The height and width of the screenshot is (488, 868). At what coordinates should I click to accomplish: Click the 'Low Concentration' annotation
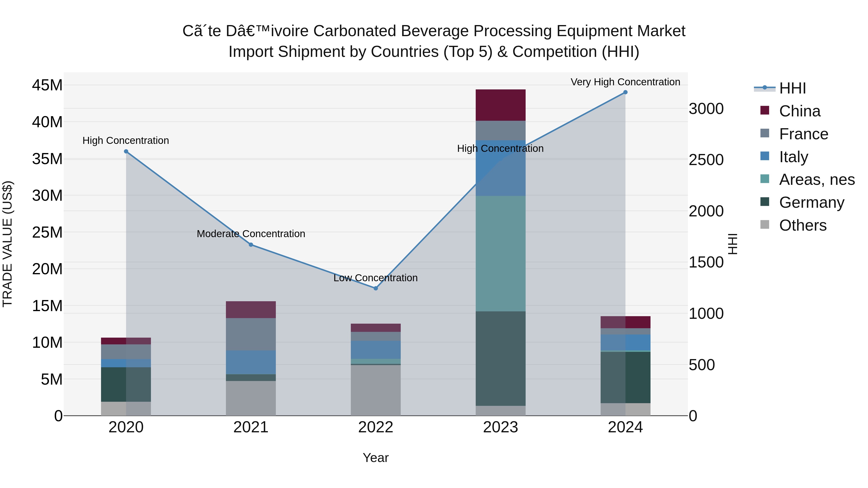pos(376,278)
